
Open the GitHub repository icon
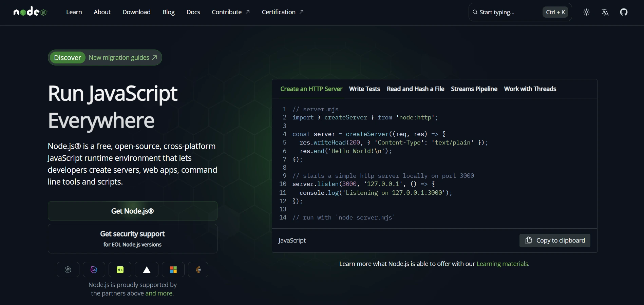[x=624, y=12]
